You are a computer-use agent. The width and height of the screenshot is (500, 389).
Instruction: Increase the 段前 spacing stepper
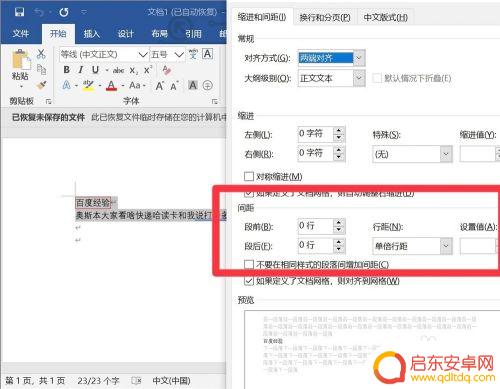click(x=339, y=223)
